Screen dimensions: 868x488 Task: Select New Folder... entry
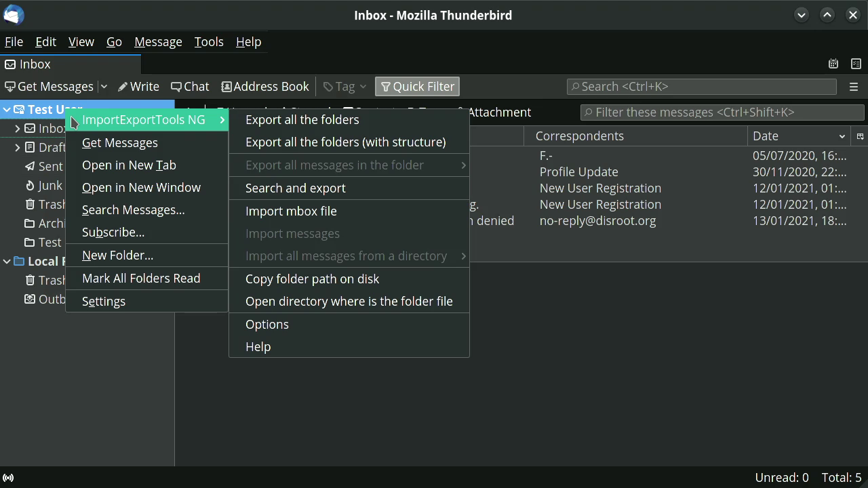(147, 256)
